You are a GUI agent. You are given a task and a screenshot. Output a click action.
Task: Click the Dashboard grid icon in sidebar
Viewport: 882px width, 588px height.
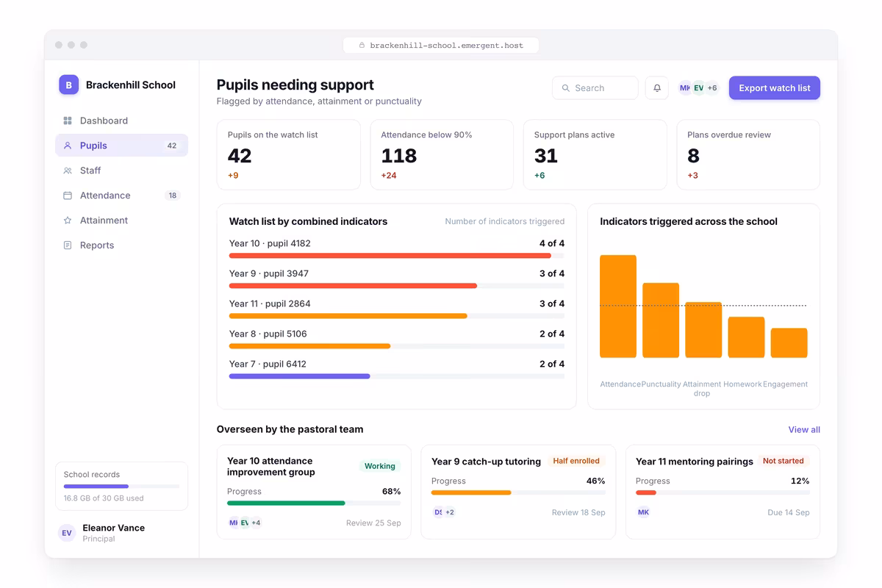[x=68, y=121]
